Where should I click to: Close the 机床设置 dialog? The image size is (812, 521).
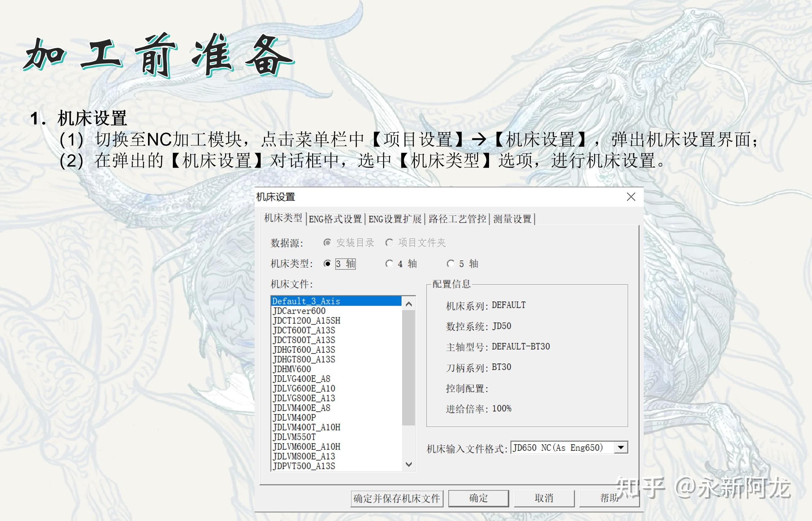(631, 197)
